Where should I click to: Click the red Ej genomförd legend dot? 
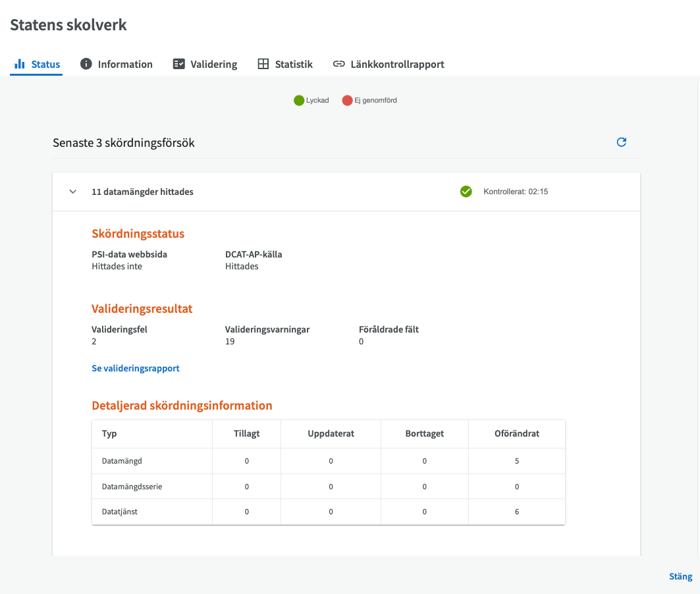347,101
